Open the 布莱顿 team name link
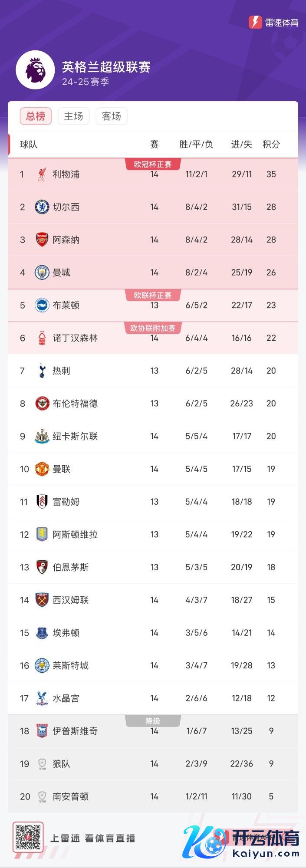The image size is (306, 868). click(x=66, y=305)
